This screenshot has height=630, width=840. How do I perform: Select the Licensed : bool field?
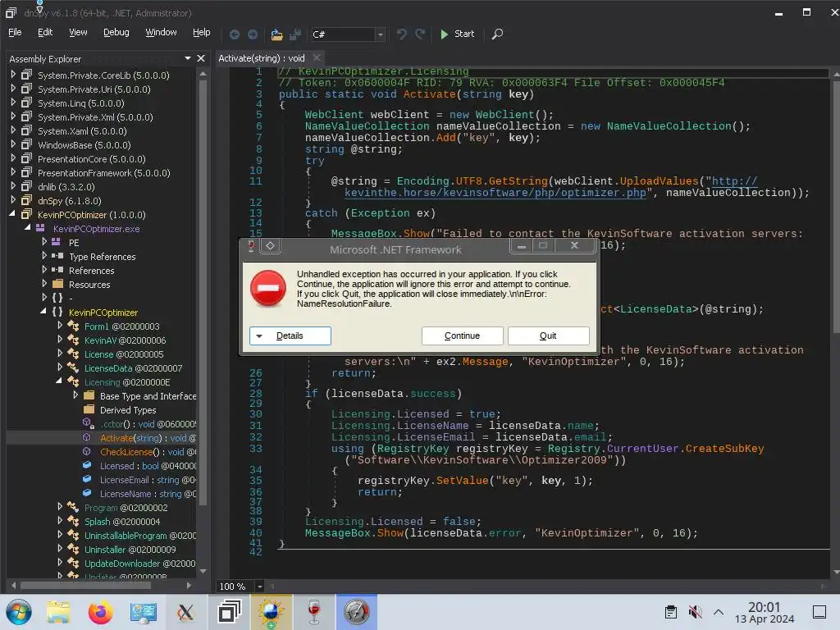coord(148,466)
